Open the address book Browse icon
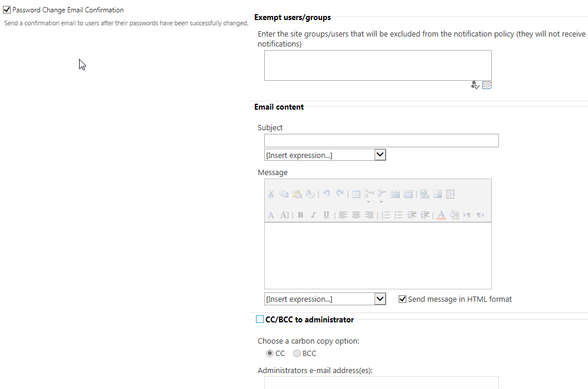 pos(487,85)
